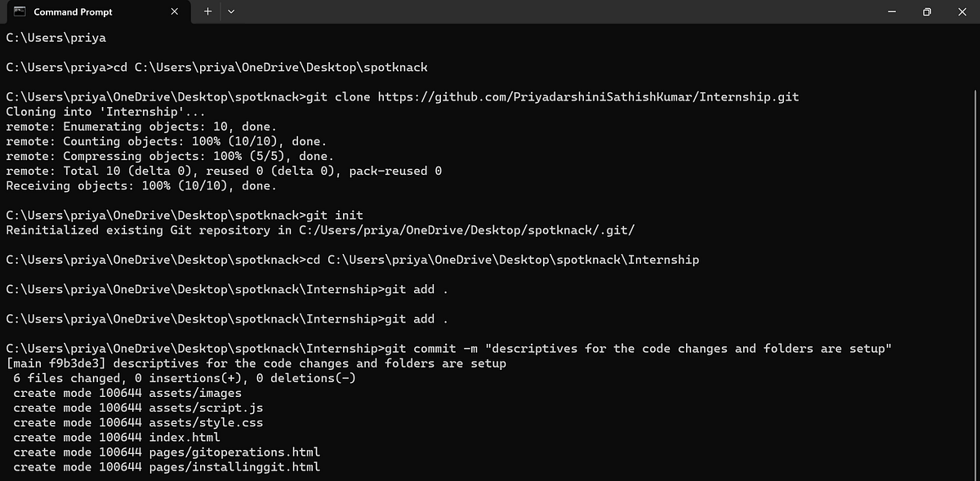This screenshot has width=980, height=481.
Task: Click the pages/gitoperations.html filename text
Action: [234, 452]
